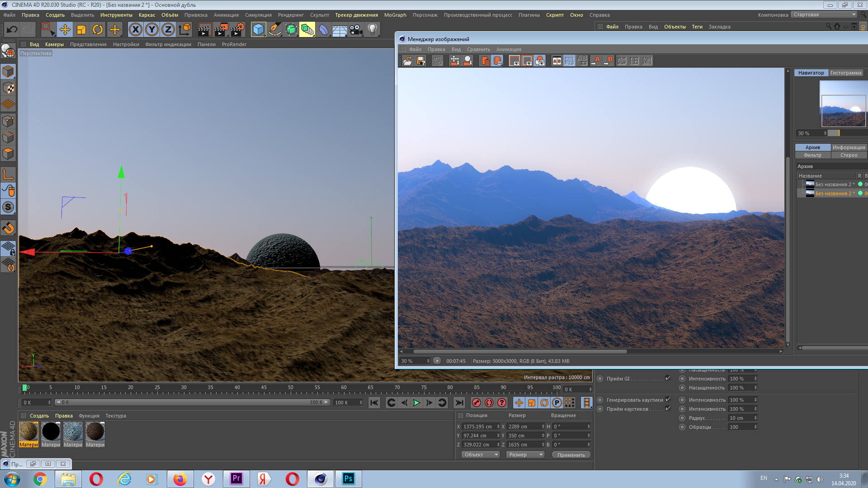Open the spline pen tool
This screenshot has height=488, width=868.
click(275, 30)
